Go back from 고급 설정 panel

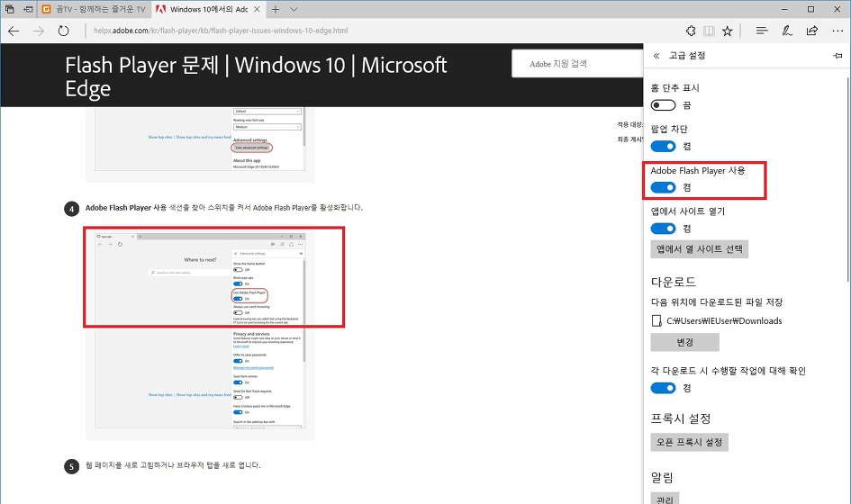pos(656,56)
